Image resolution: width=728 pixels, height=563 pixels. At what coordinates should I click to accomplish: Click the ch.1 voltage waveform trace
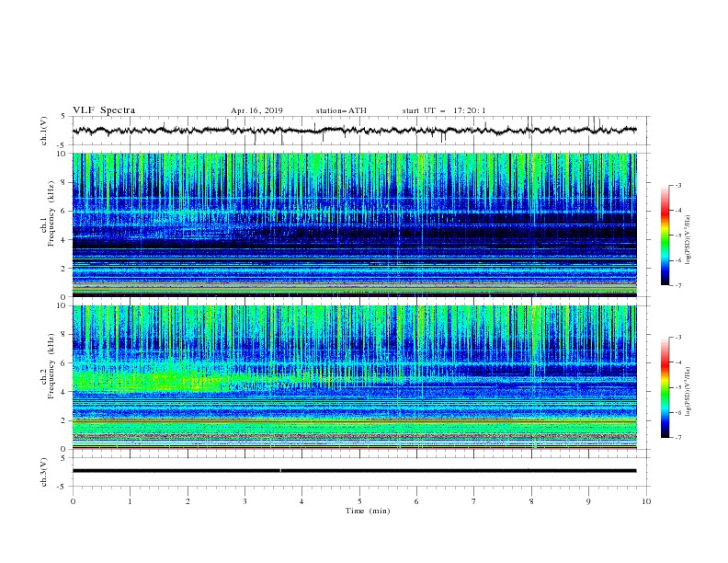pos(354,131)
